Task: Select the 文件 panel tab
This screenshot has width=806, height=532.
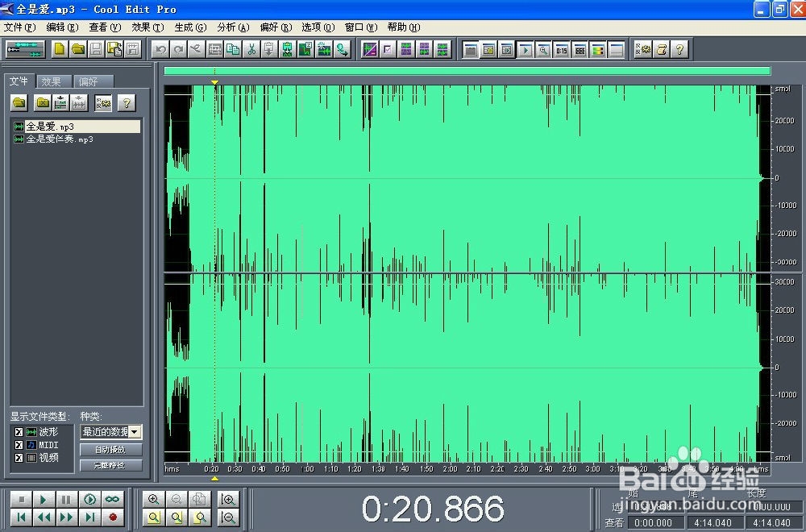Action: click(x=19, y=81)
